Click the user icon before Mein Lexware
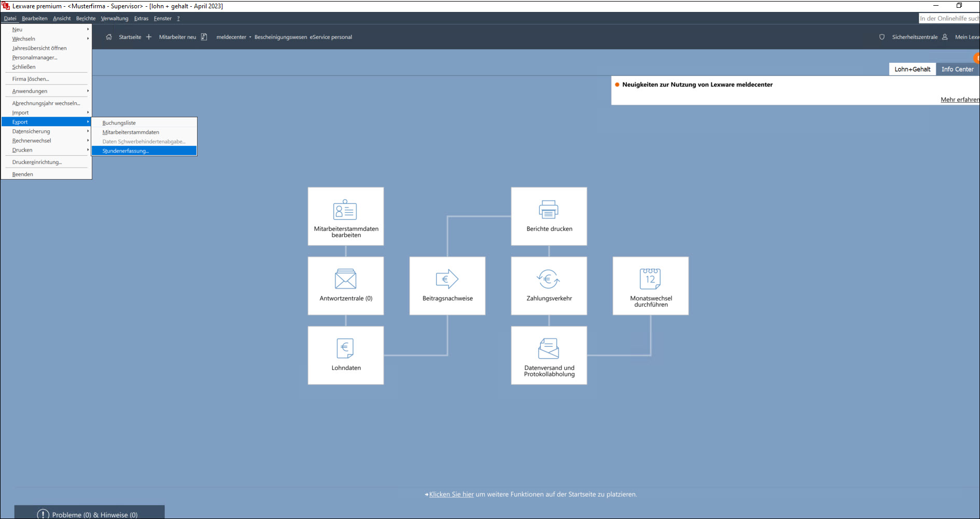Viewport: 980px width, 519px height. point(945,37)
